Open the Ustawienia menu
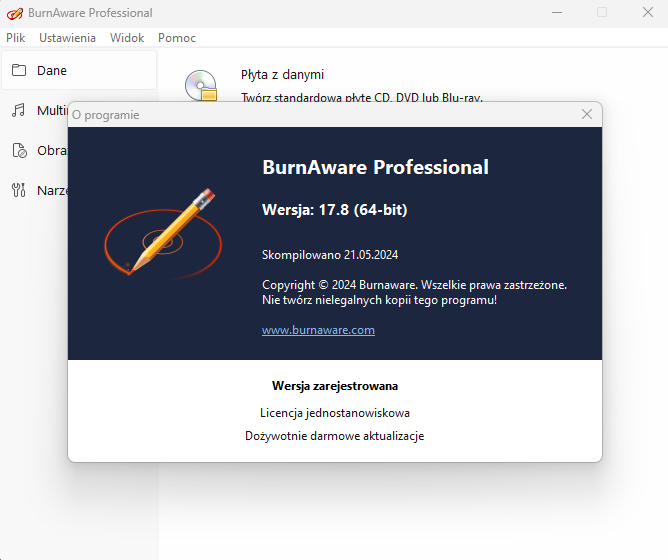 tap(67, 38)
